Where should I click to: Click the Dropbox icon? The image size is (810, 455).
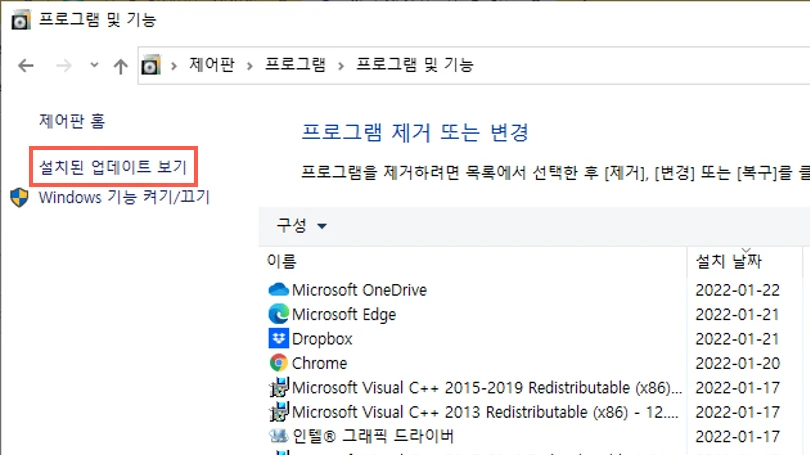pyautogui.click(x=279, y=339)
